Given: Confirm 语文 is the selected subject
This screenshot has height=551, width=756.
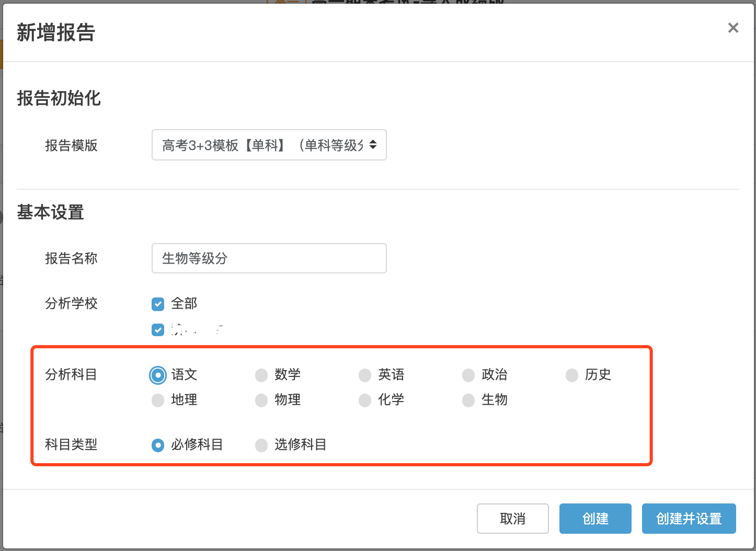Looking at the screenshot, I should point(158,375).
